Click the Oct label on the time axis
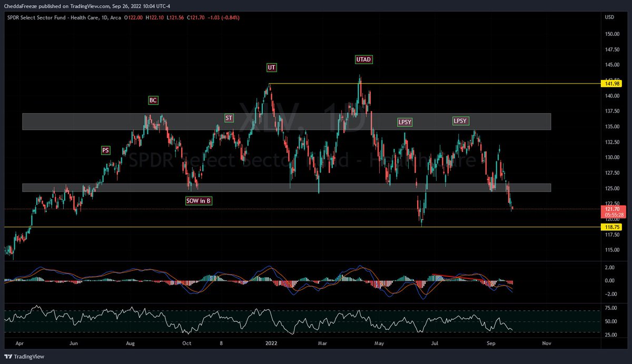Image resolution: width=632 pixels, height=364 pixels. pos(186,343)
